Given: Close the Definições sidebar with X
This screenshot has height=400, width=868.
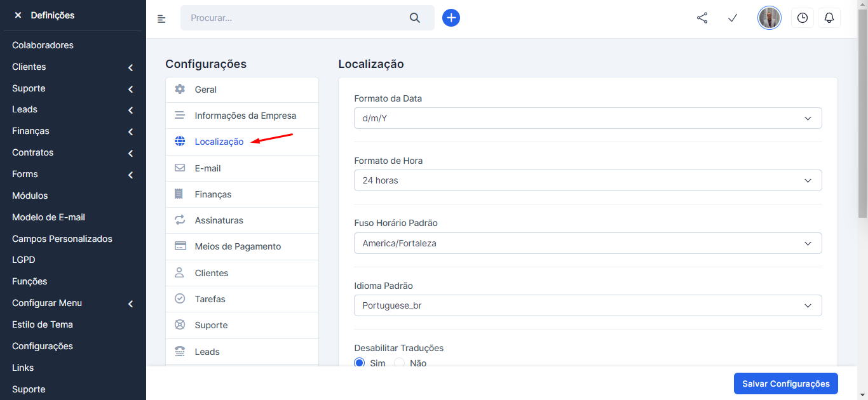Looking at the screenshot, I should (x=18, y=15).
